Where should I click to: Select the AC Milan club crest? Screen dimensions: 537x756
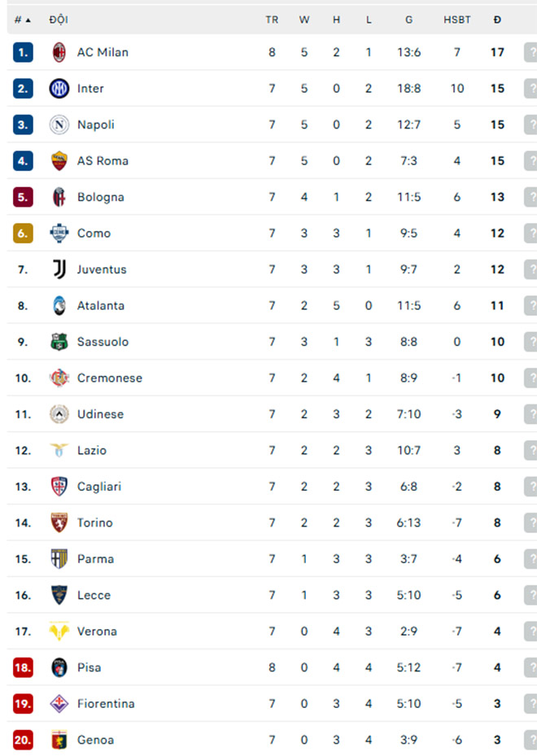click(x=59, y=52)
